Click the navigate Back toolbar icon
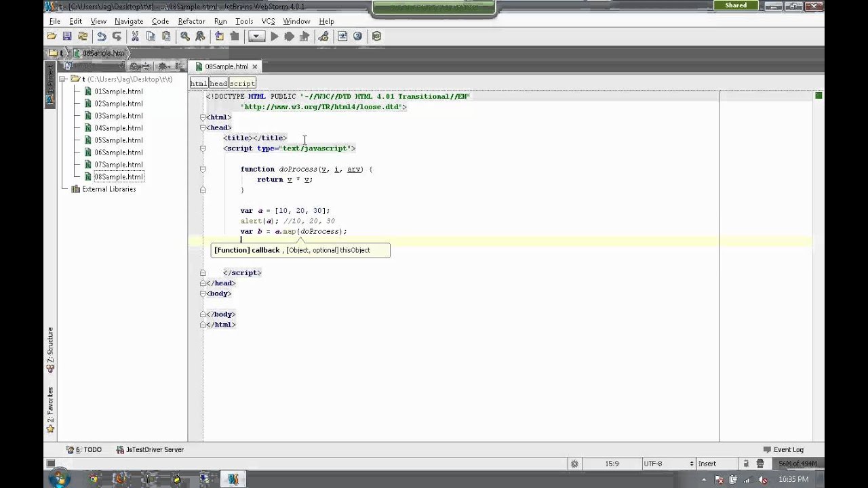The image size is (868, 488). 219,37
